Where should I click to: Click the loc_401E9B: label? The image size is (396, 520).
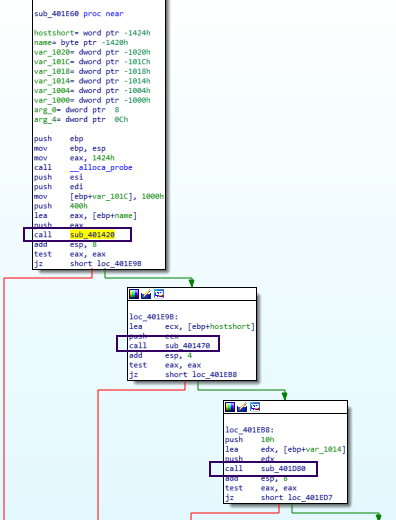(x=154, y=317)
